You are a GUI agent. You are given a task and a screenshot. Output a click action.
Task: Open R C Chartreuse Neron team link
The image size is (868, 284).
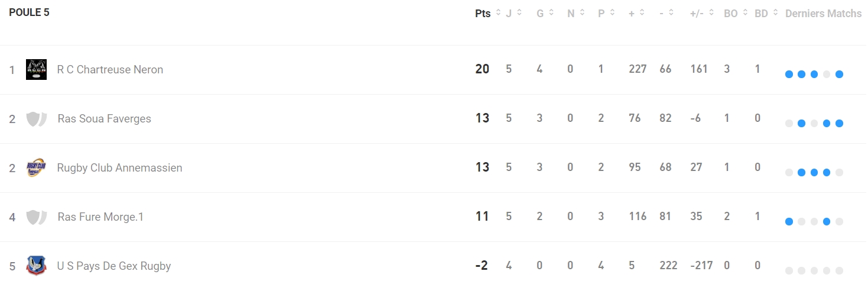tap(110, 69)
